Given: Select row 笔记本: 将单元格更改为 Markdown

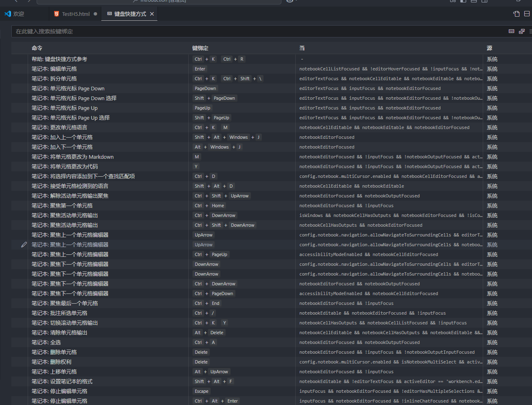Looking at the screenshot, I should click(x=272, y=157).
